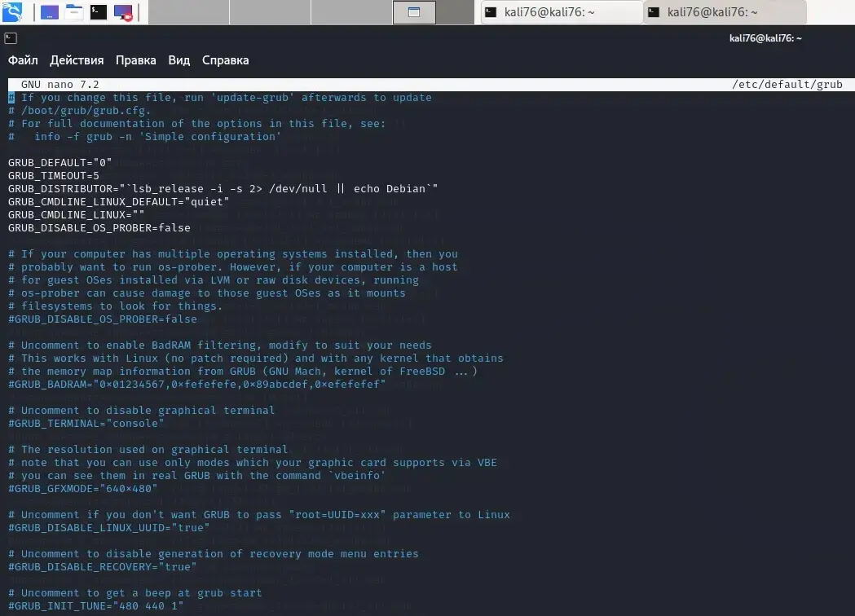The width and height of the screenshot is (855, 616).
Task: Open the Файл menu
Action: [23, 60]
